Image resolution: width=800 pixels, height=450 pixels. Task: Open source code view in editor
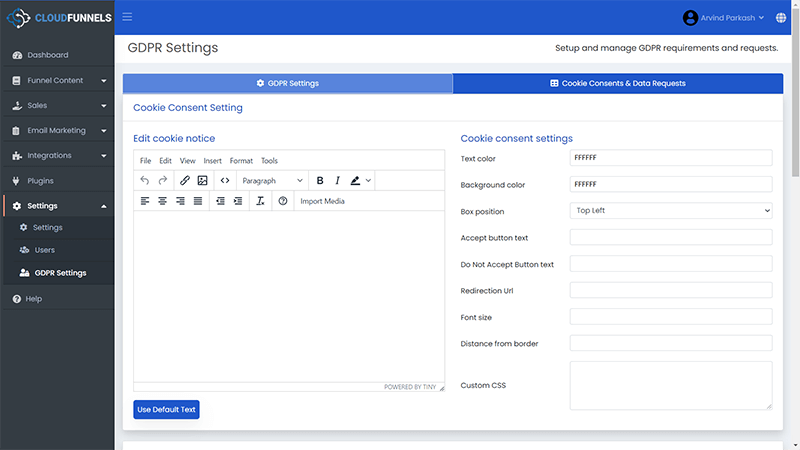[225, 181]
